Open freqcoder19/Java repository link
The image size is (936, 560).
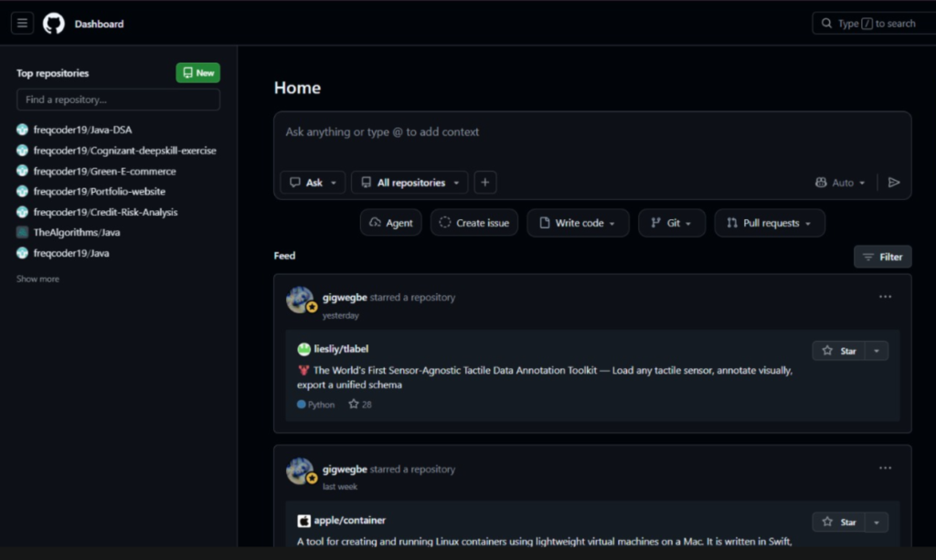pos(71,253)
